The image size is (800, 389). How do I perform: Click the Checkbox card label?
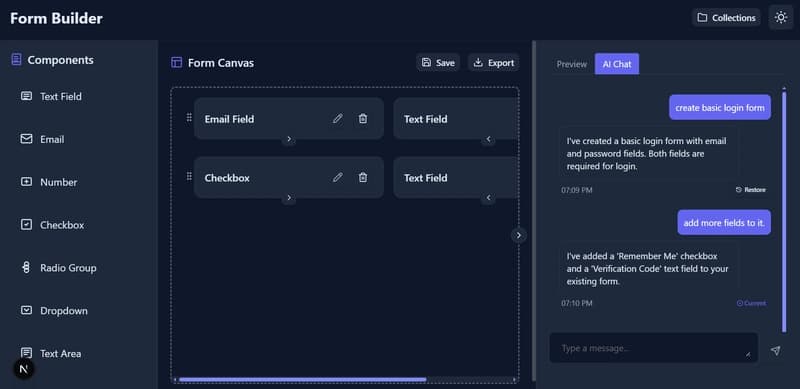tap(227, 178)
